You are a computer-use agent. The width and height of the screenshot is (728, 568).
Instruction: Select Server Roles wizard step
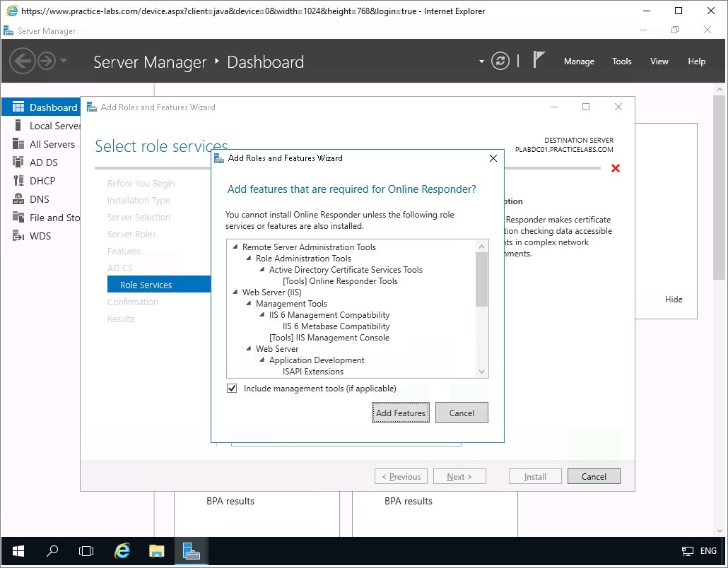(131, 234)
